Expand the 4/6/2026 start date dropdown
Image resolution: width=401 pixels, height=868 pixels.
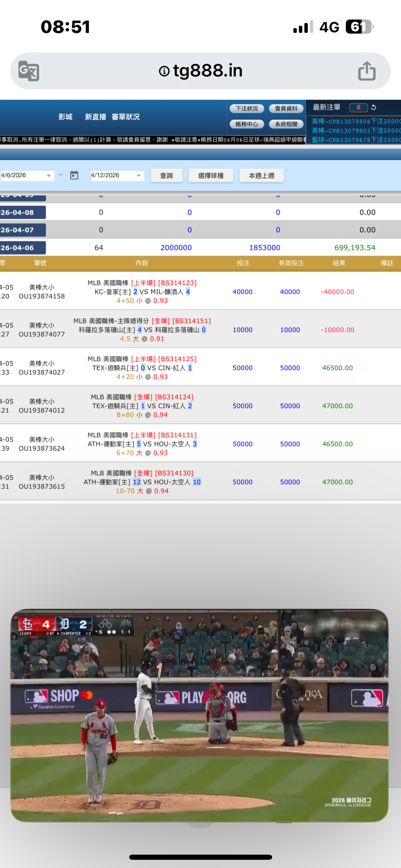48,176
